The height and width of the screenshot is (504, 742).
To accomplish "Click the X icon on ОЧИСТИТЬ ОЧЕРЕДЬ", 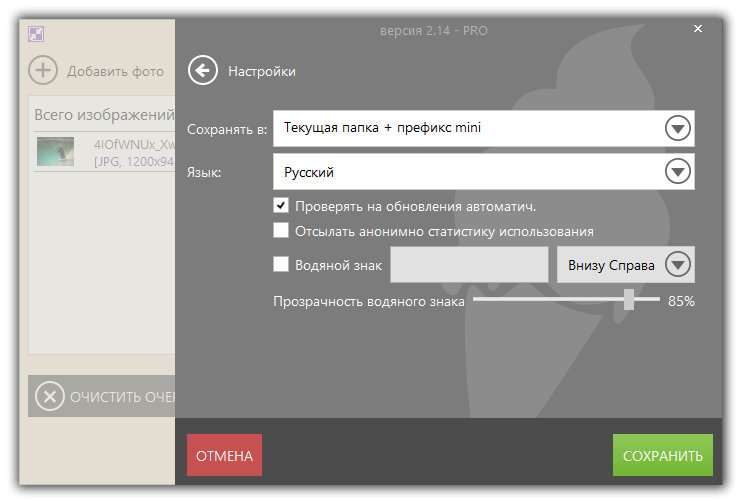I will point(50,396).
